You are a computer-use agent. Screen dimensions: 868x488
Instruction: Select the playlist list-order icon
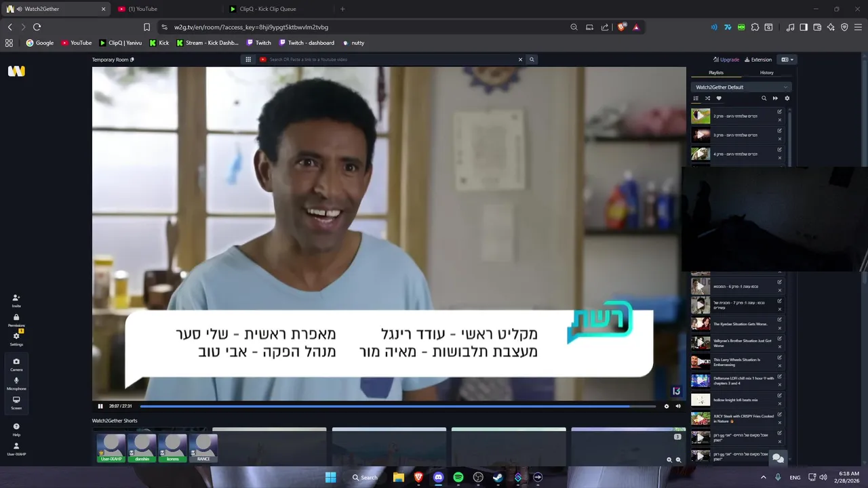click(696, 98)
